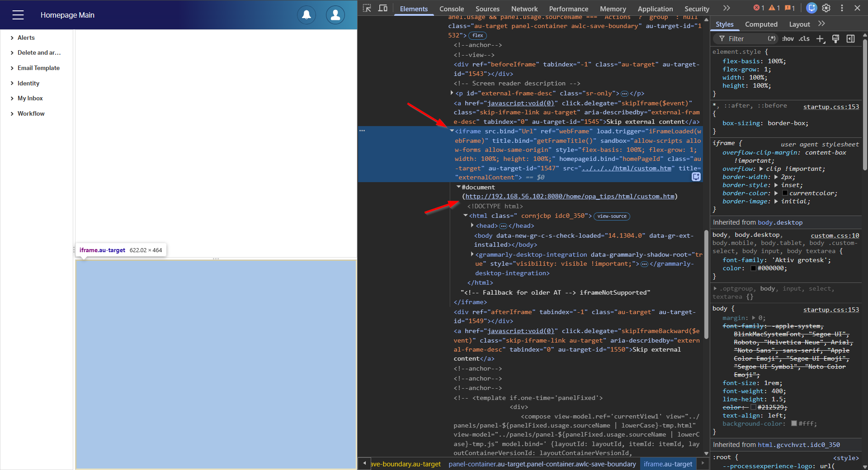Screen dimensions: 868x470
Task: Collapse the selected iframe element node
Action: 452,131
